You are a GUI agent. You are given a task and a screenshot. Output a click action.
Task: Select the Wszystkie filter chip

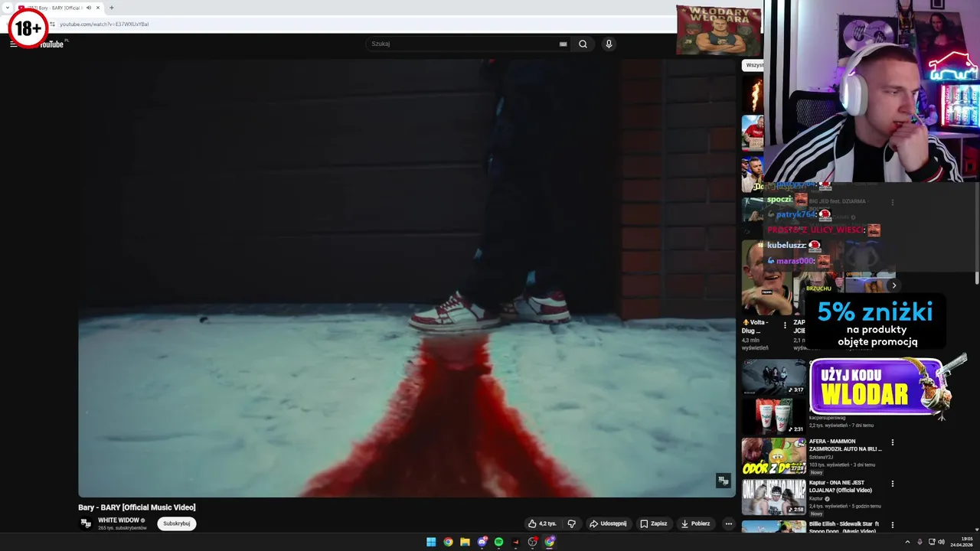point(754,66)
